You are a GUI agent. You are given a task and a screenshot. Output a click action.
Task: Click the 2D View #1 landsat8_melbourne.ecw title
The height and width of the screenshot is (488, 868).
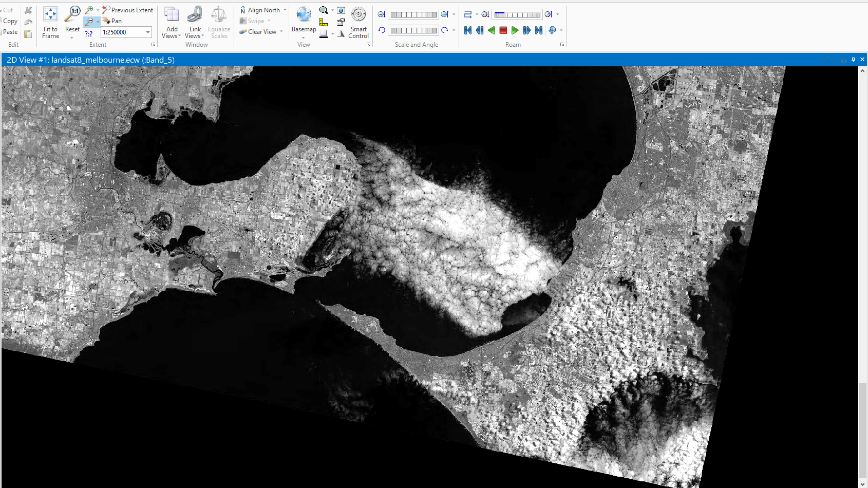(x=90, y=60)
